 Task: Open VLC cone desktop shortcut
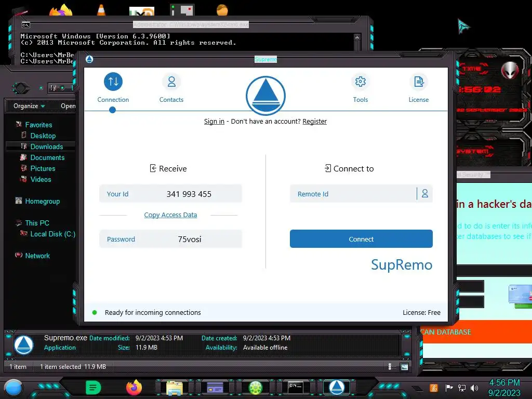click(101, 9)
